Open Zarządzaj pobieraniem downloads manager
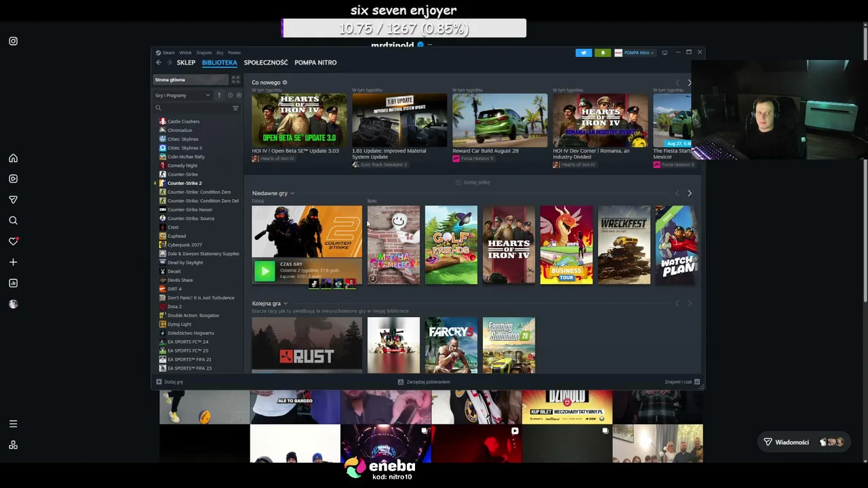 (424, 382)
